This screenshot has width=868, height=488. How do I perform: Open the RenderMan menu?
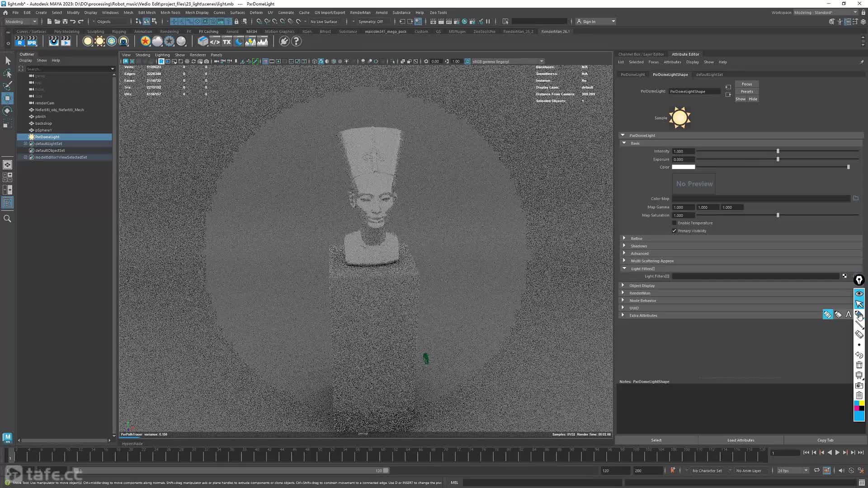point(360,13)
